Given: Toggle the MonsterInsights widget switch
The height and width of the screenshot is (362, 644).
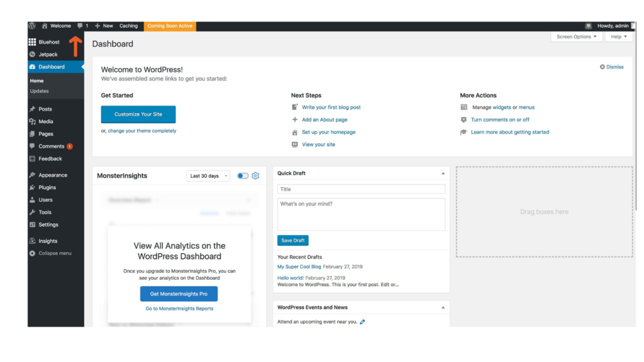Looking at the screenshot, I should [243, 176].
